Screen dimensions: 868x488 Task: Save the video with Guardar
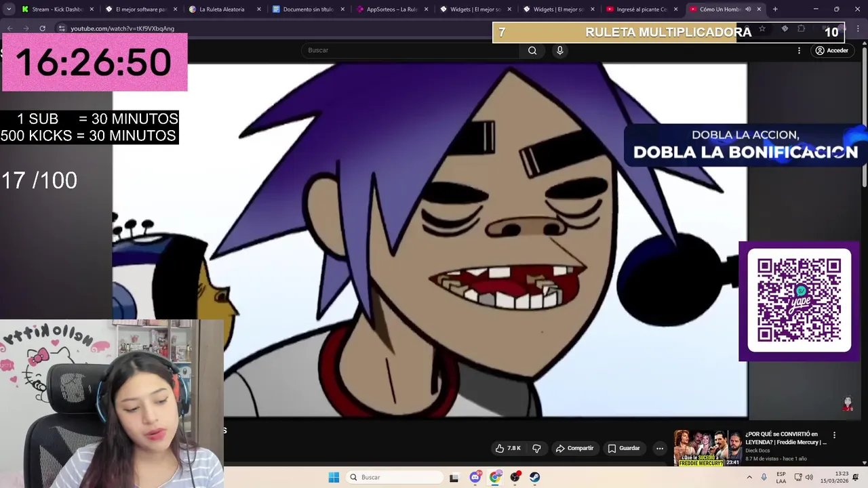[624, 448]
